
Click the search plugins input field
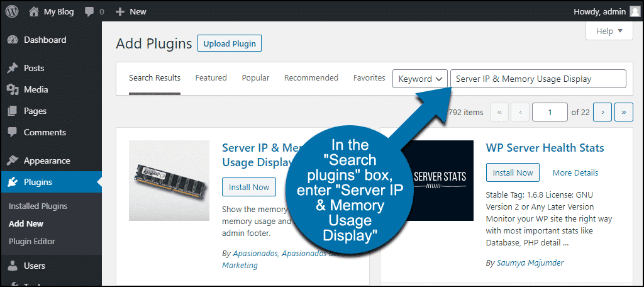click(538, 79)
